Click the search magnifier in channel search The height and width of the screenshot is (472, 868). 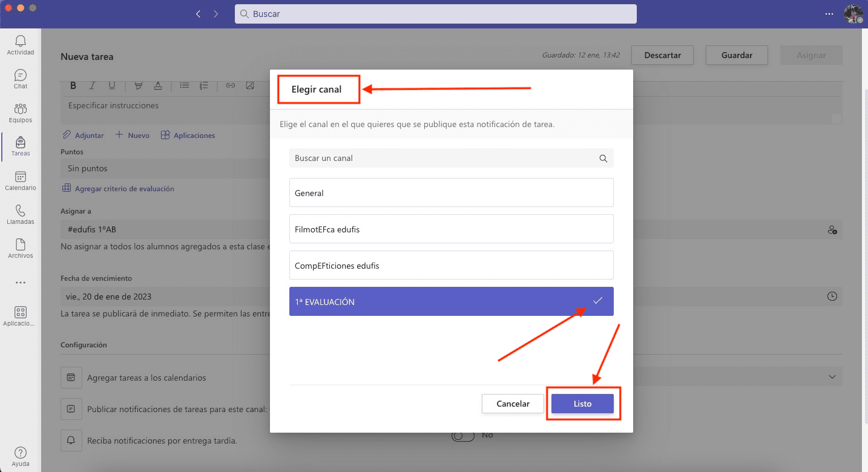coord(603,159)
